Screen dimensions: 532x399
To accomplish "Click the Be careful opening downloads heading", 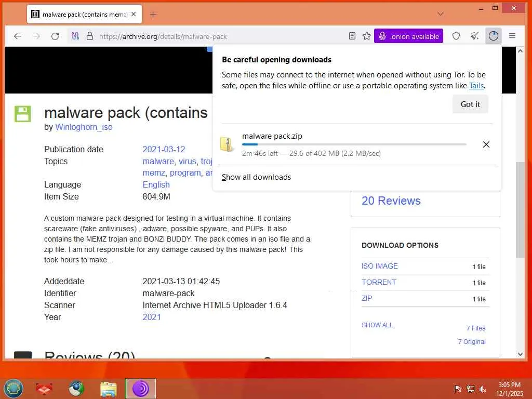I will tap(276, 60).
